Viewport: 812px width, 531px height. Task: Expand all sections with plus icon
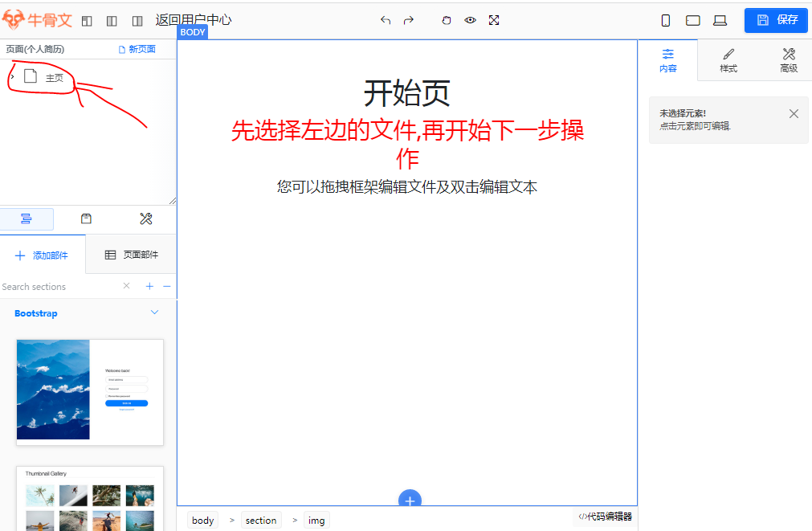click(149, 287)
